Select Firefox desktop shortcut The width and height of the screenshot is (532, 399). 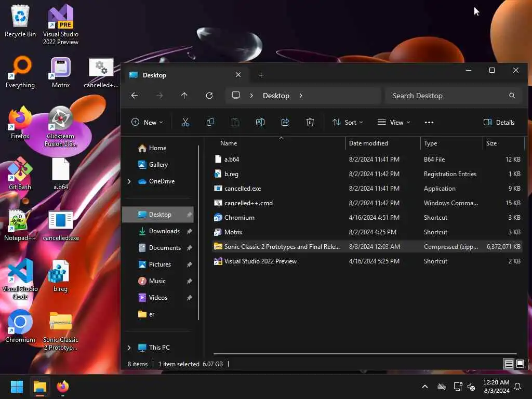pyautogui.click(x=20, y=123)
